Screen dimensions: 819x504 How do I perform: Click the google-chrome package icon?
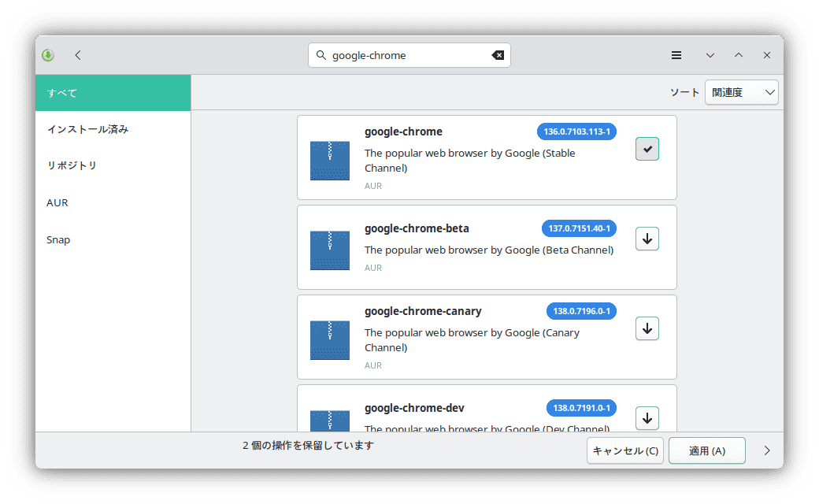point(330,161)
